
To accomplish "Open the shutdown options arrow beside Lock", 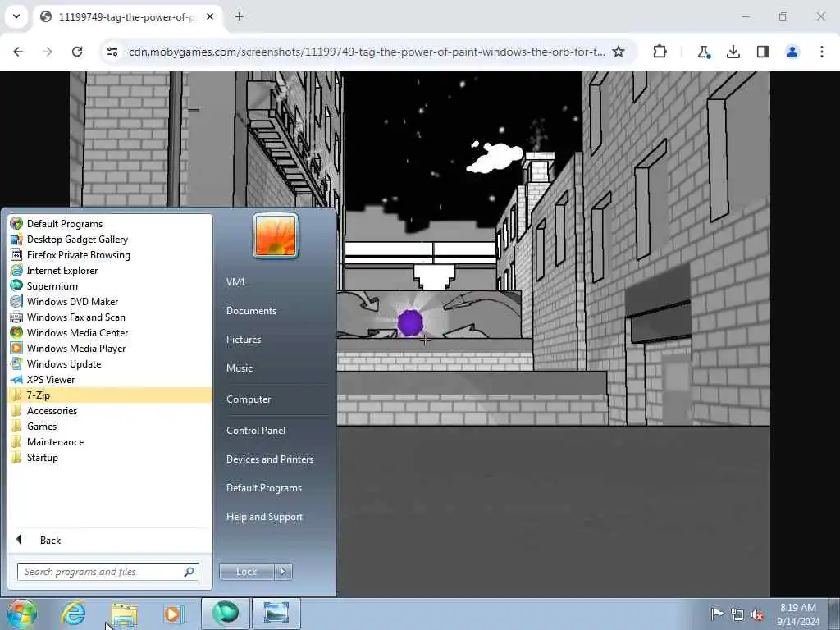I will (x=283, y=572).
